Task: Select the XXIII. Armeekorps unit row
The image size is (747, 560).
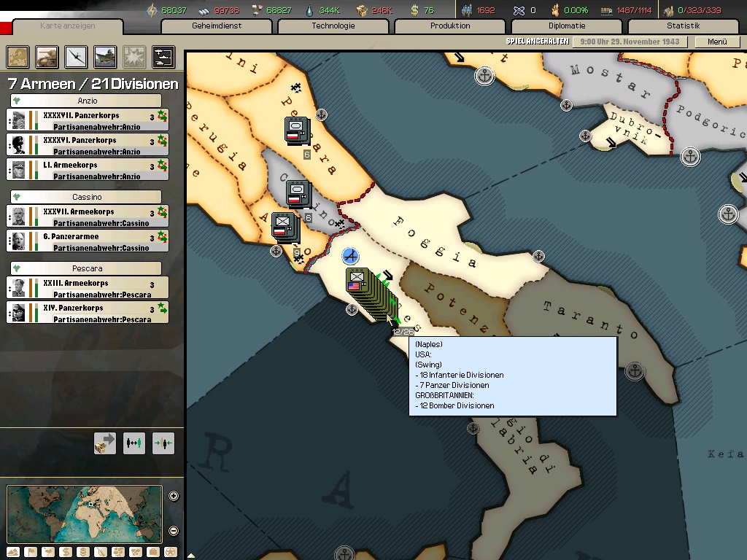Action: tap(88, 287)
